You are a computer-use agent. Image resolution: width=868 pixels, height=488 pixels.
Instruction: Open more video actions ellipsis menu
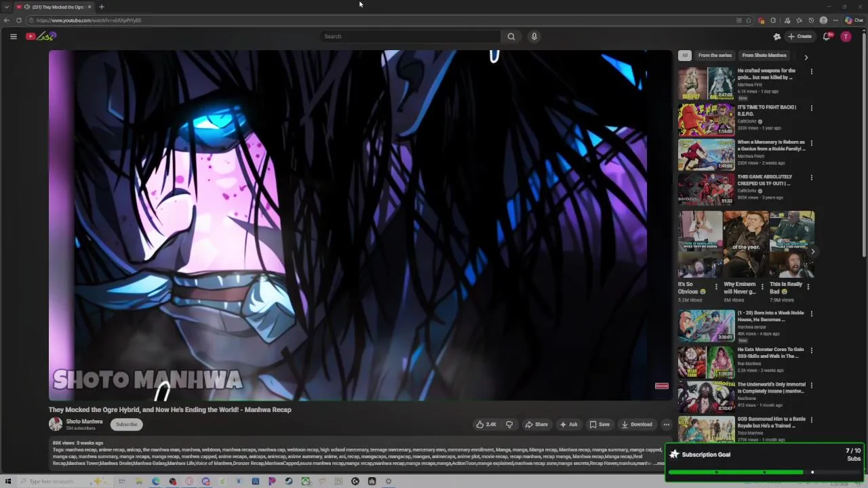click(x=667, y=424)
